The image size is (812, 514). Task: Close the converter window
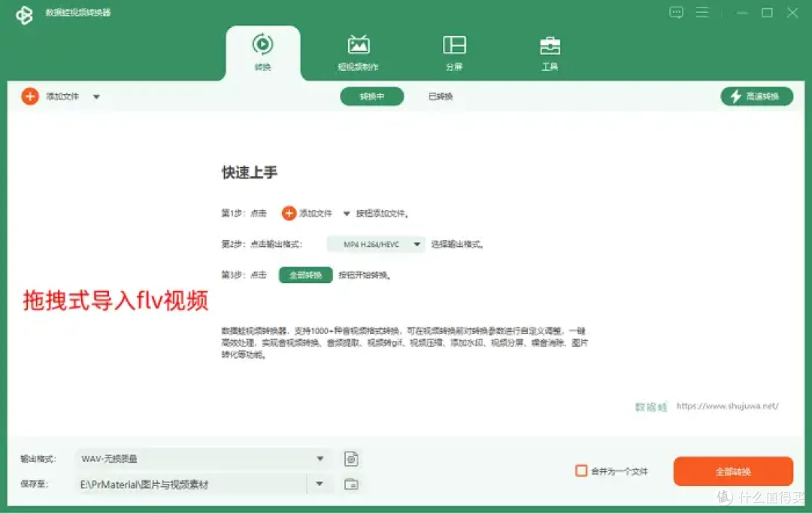pyautogui.click(x=792, y=13)
